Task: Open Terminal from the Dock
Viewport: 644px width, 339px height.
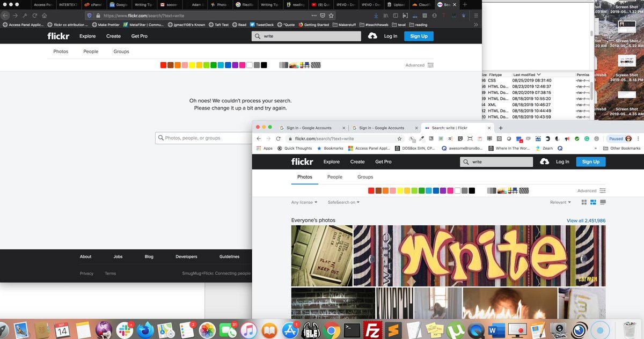Action: point(352,329)
